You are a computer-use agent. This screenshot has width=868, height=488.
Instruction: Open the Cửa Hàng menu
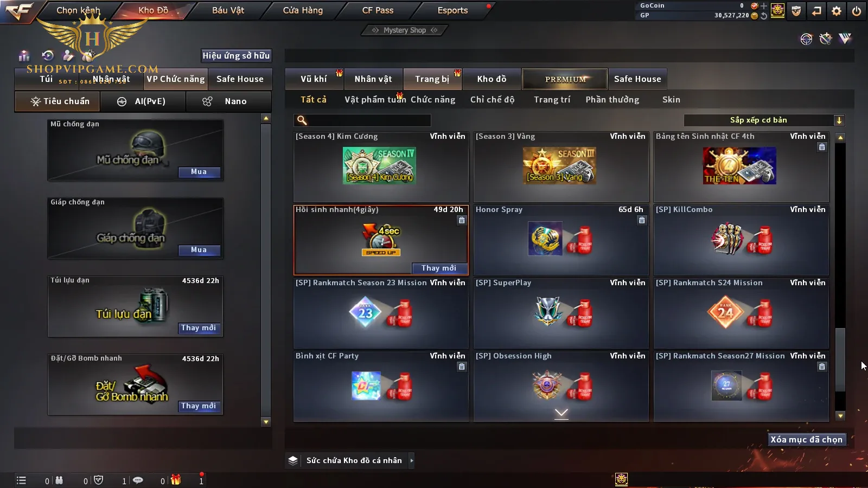(x=303, y=10)
